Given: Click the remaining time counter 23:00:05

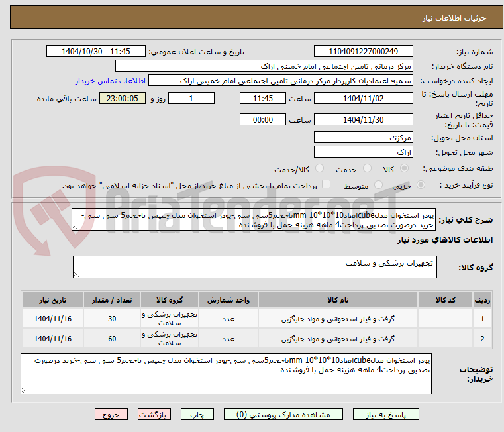Looking at the screenshot, I should pos(122,98).
